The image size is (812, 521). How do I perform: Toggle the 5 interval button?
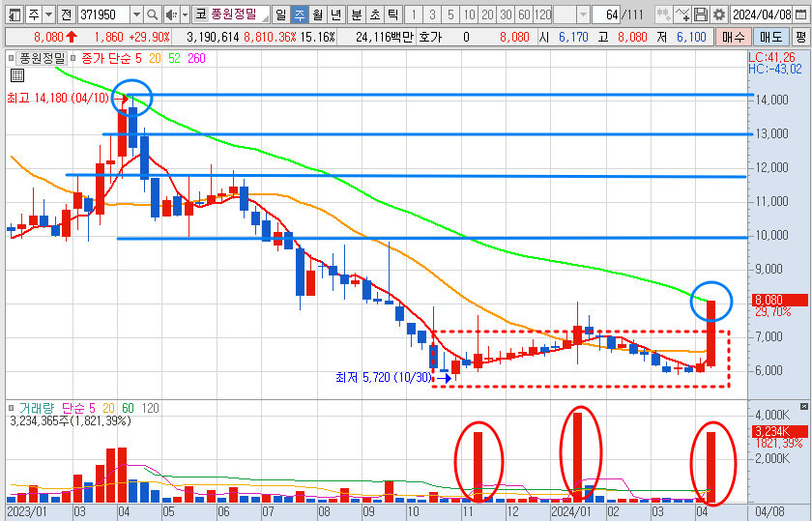point(450,14)
